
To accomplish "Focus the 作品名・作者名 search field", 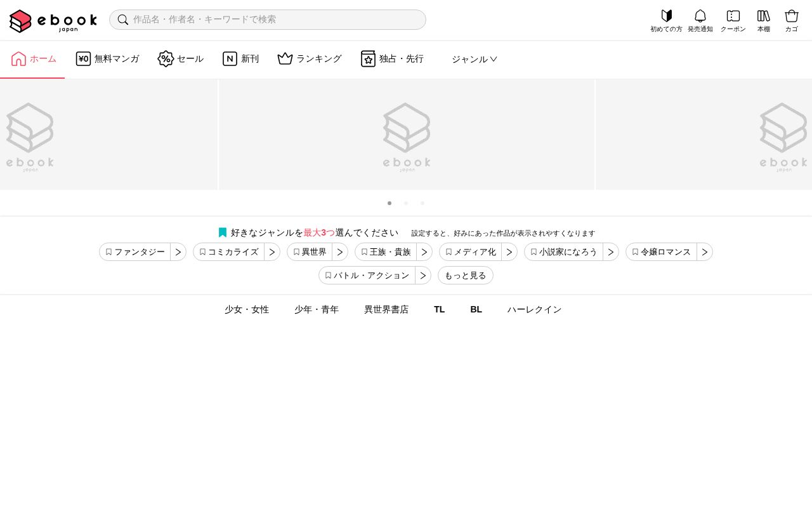I will coord(268,20).
